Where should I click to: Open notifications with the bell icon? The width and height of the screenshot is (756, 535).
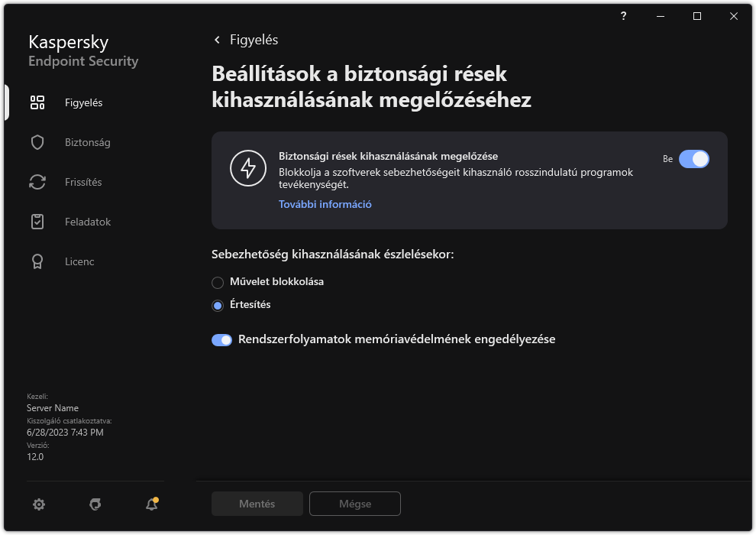click(150, 505)
